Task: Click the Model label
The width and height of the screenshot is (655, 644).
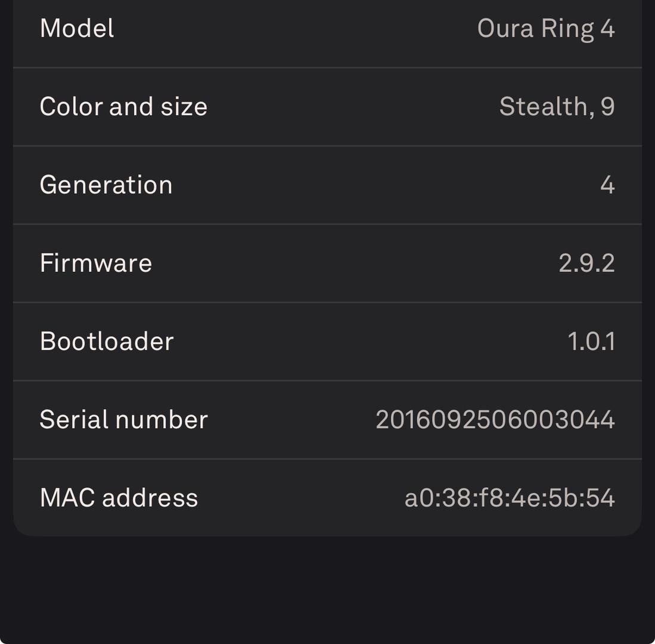Action: click(x=77, y=29)
